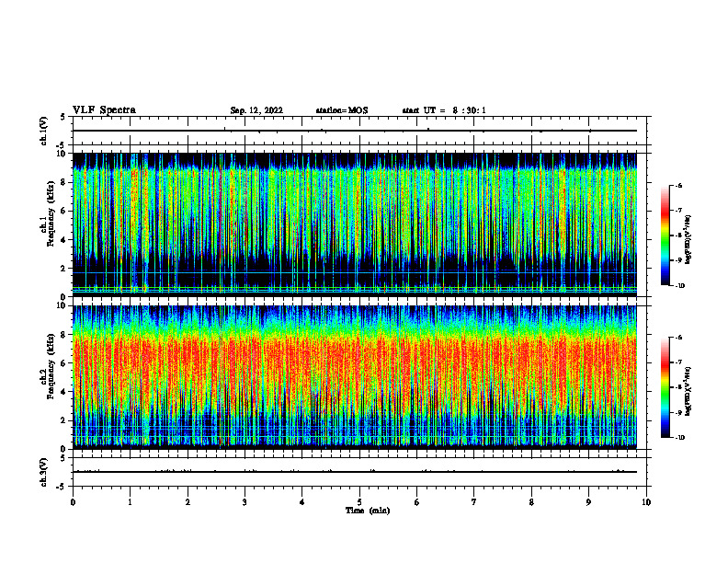Click the "station=MOS" header label
728x563 pixels.
point(342,110)
